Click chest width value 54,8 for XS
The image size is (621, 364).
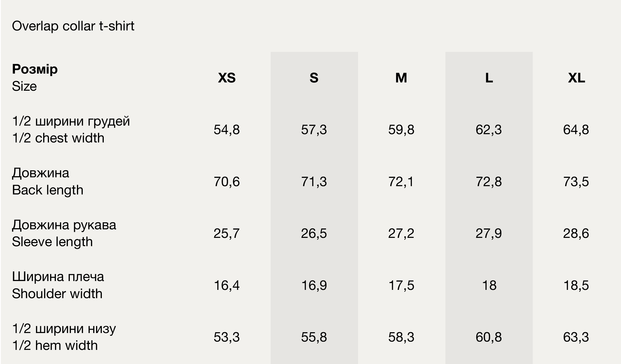pos(227,130)
